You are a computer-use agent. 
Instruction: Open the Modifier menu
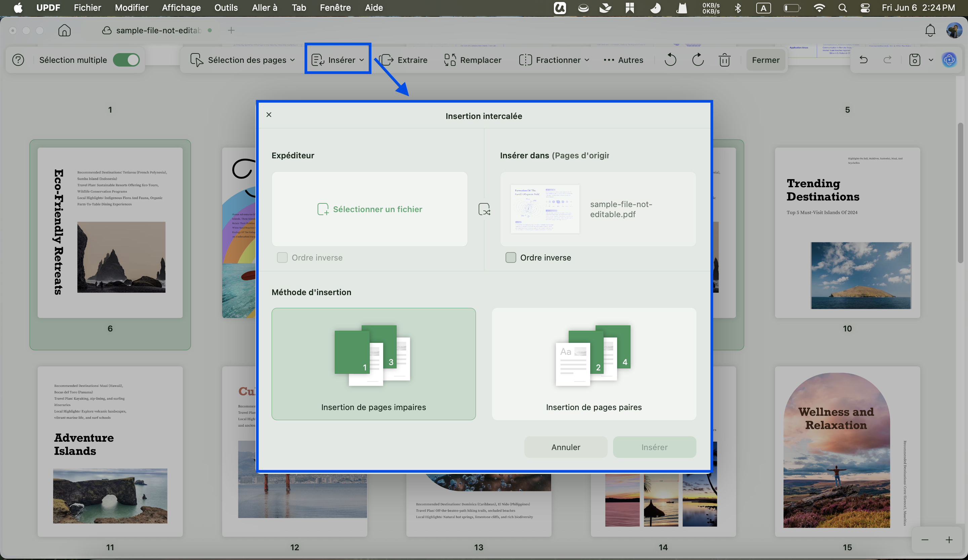(x=131, y=8)
